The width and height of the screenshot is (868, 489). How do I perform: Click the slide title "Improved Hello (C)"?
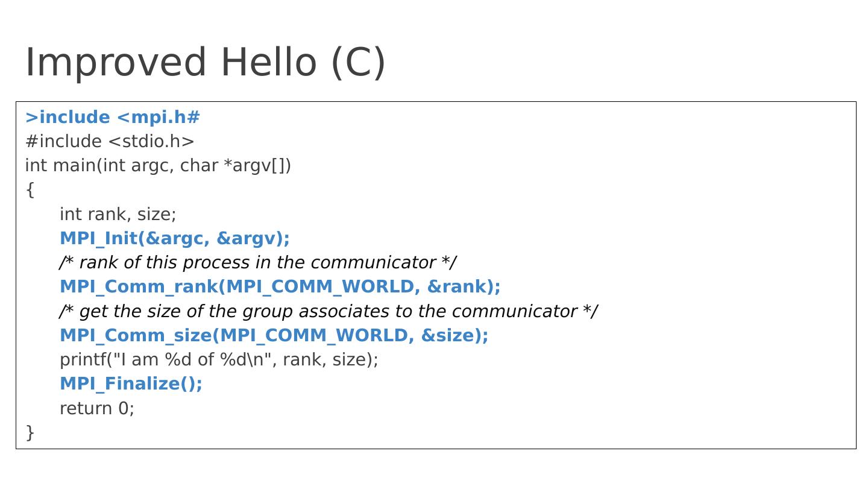point(205,62)
